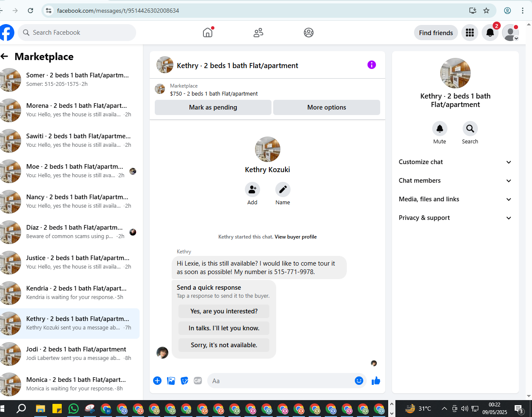Screen dimensions: 532x417
Task: Click Kethry's message about touring
Action: coord(259,267)
